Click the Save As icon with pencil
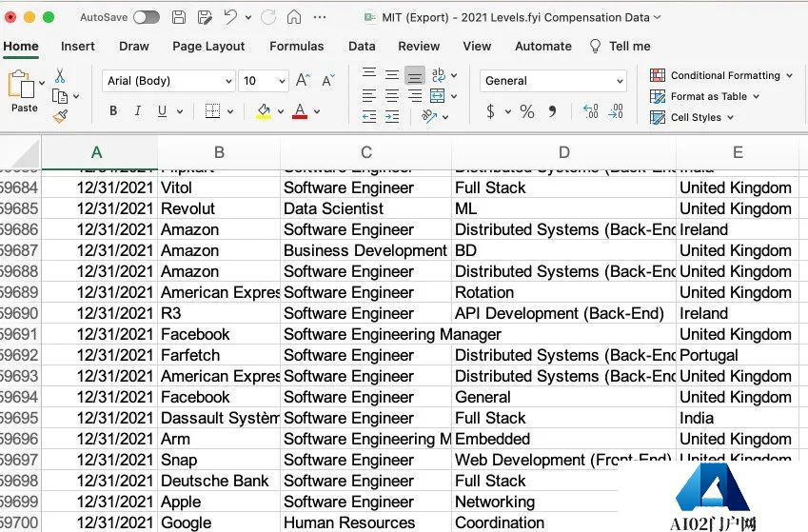The height and width of the screenshot is (532, 808). click(x=205, y=17)
